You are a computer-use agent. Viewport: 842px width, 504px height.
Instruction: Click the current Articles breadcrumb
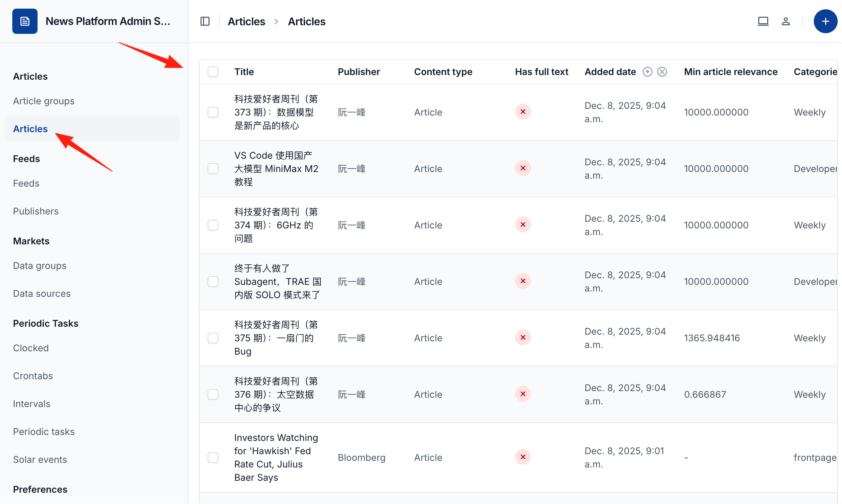pyautogui.click(x=306, y=21)
